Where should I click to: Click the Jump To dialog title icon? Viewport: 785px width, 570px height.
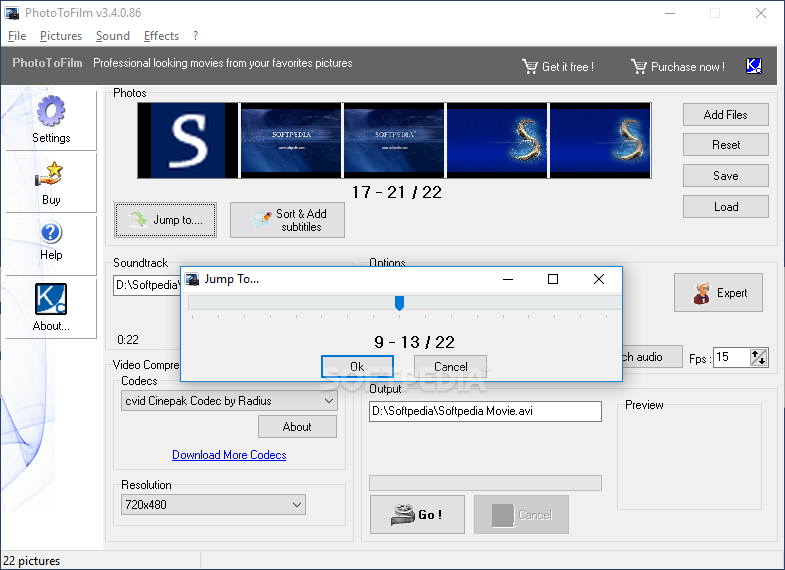(x=192, y=279)
